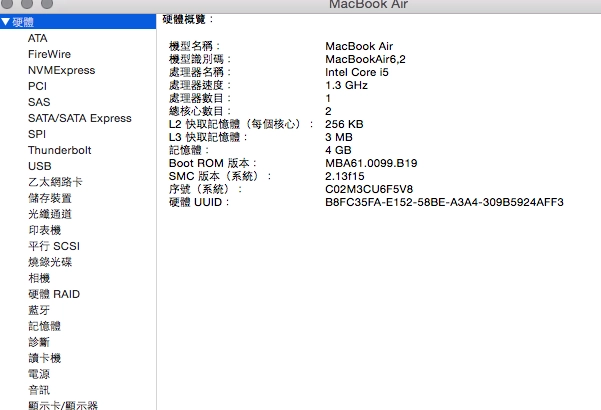Click memory value 4 GB
The height and width of the screenshot is (410, 601).
click(x=338, y=150)
